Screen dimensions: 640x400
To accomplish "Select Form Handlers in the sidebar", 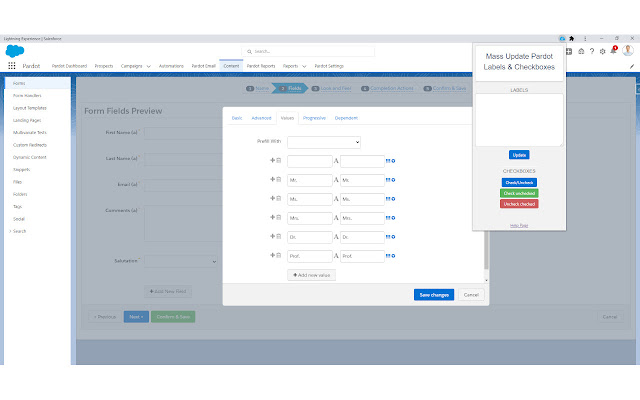I will (x=27, y=96).
